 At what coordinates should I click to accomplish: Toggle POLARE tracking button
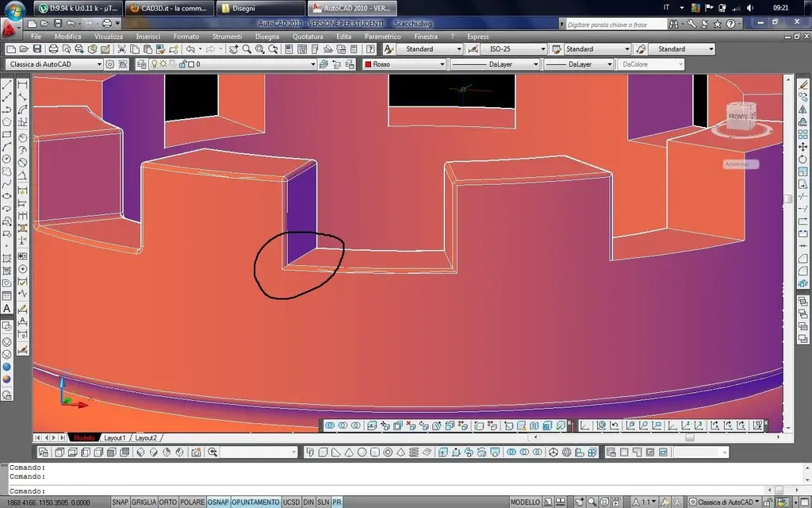click(x=192, y=502)
